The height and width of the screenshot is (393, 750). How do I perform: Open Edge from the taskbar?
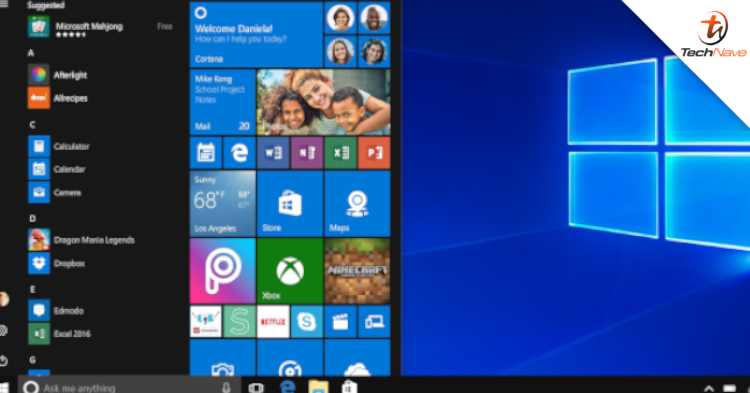pyautogui.click(x=287, y=387)
